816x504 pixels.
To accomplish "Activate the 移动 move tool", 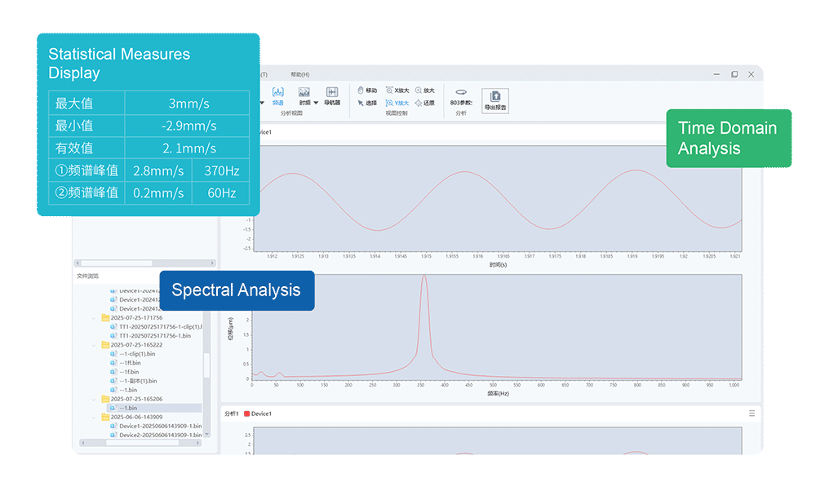I will pos(367,91).
